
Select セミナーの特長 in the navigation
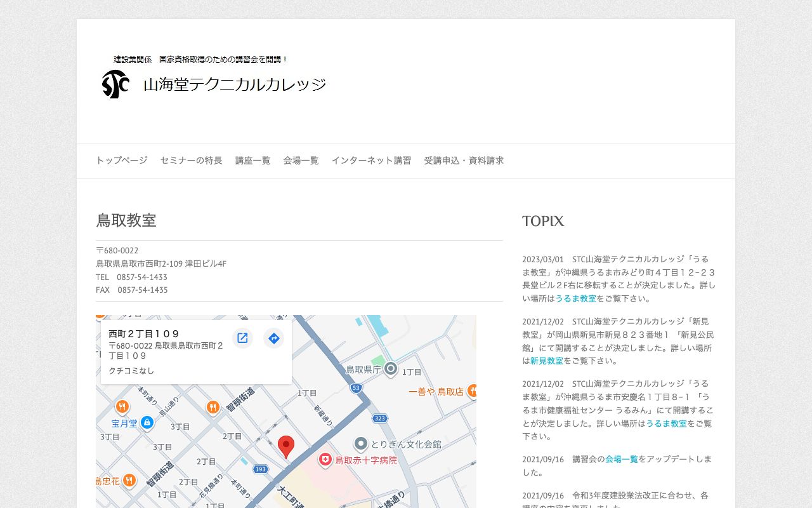tap(191, 161)
